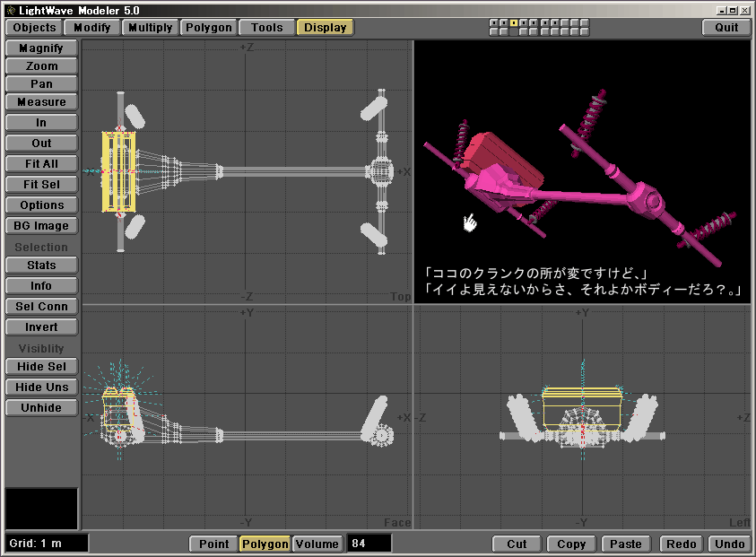Invert the current selection

click(41, 326)
